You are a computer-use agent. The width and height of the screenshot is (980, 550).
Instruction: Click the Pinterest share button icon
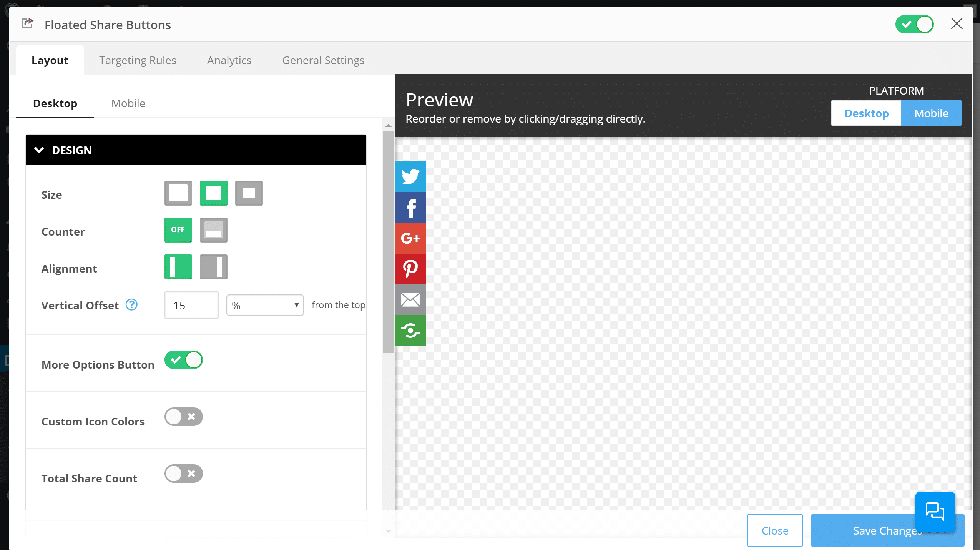coord(410,269)
